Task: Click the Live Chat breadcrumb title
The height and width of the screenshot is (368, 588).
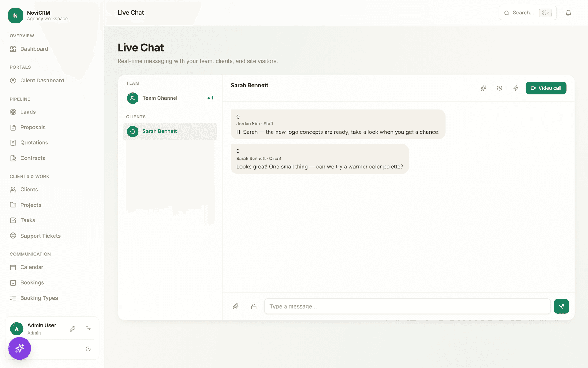Action: 130,13
